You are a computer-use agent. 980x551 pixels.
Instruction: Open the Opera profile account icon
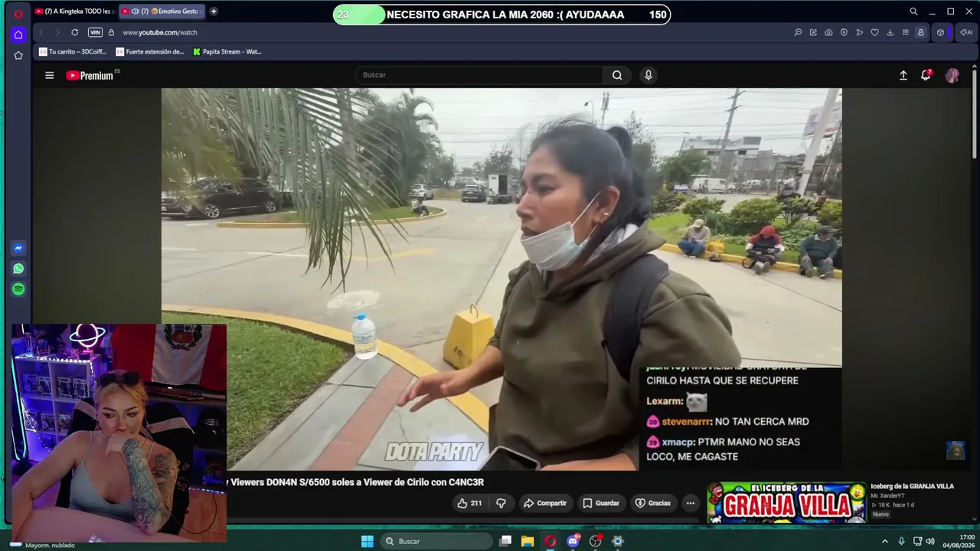920,32
